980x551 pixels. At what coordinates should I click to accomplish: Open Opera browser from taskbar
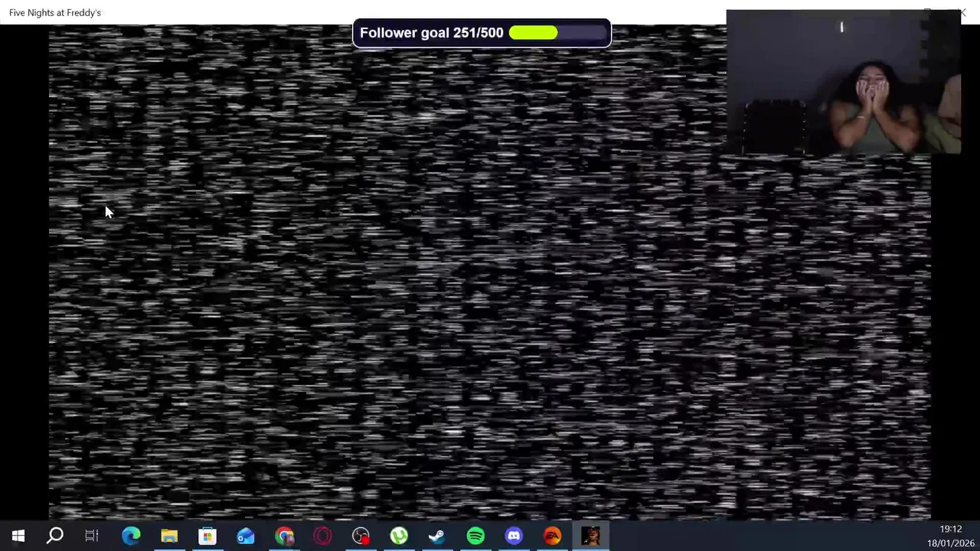pyautogui.click(x=322, y=536)
